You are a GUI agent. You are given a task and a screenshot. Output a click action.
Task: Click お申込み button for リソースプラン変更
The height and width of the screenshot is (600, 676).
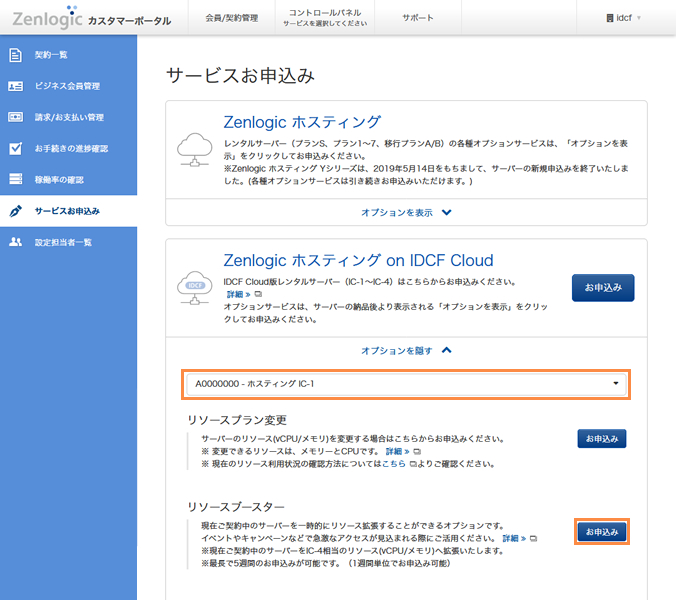coord(602,438)
